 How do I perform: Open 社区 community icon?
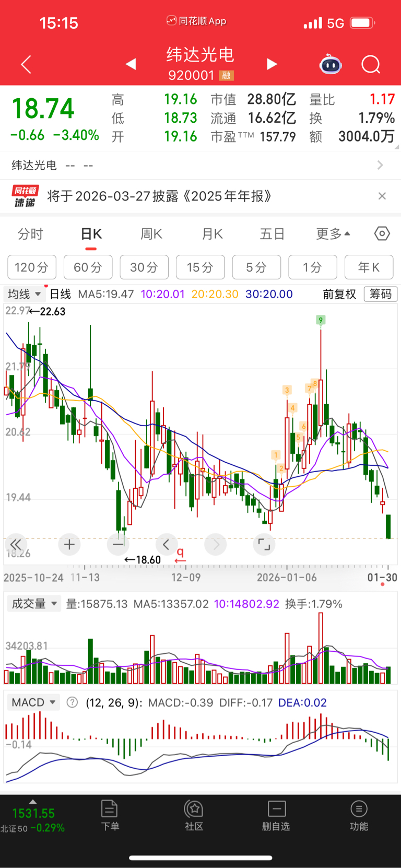pyautogui.click(x=194, y=815)
